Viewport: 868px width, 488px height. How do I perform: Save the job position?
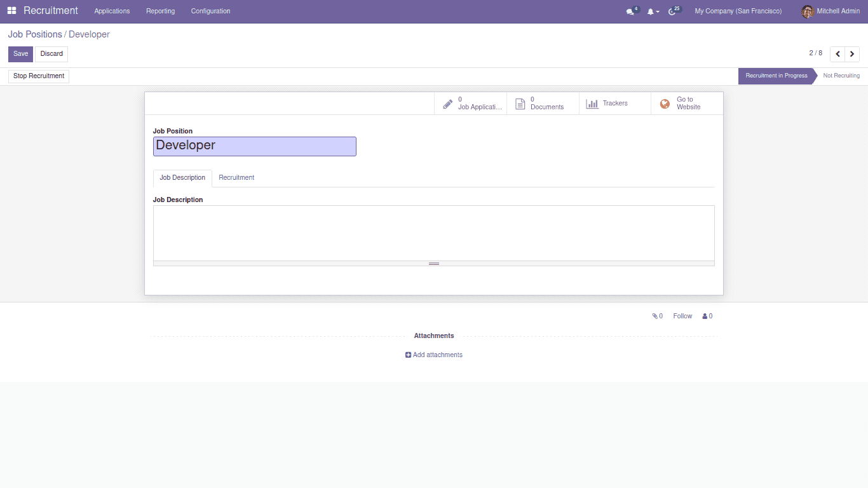20,54
